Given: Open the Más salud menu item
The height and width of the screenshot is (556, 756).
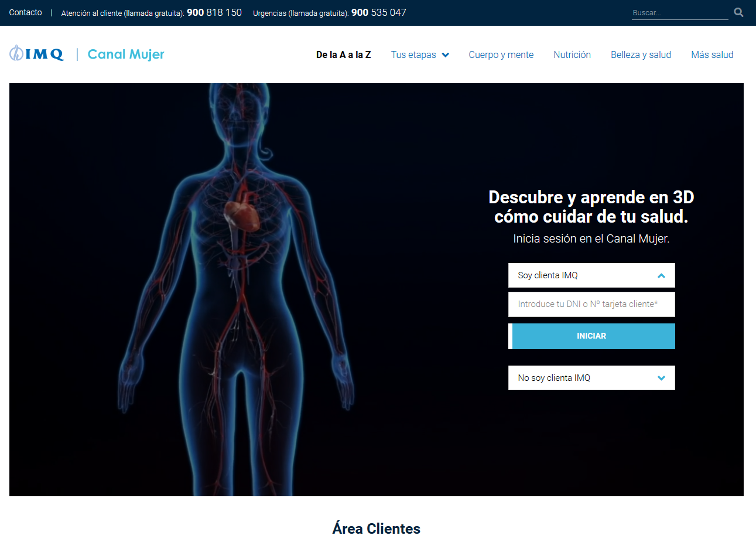Looking at the screenshot, I should (x=711, y=54).
